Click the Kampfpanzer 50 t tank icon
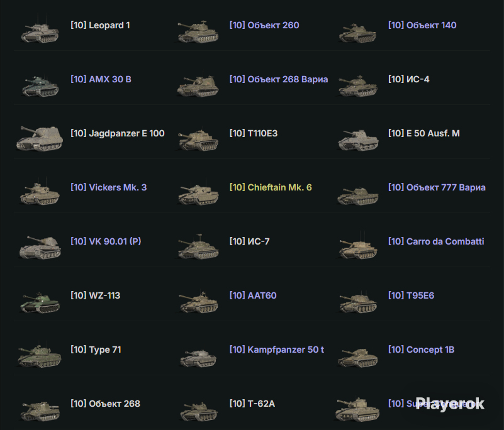The width and height of the screenshot is (504, 430). coord(198,358)
